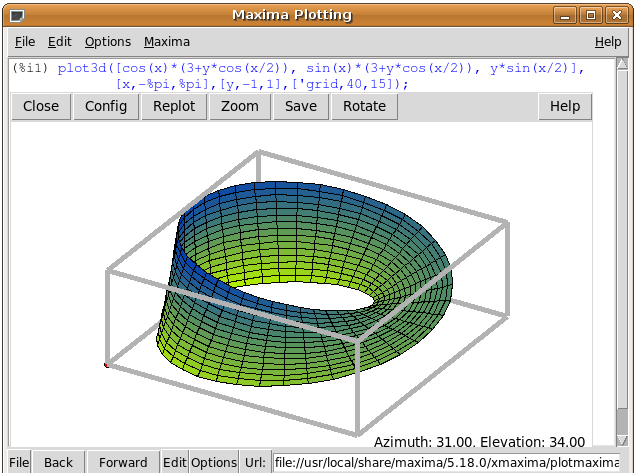Screen dimensions: 635x473
Task: Close the Maxima Plotting window
Action: [616, 16]
